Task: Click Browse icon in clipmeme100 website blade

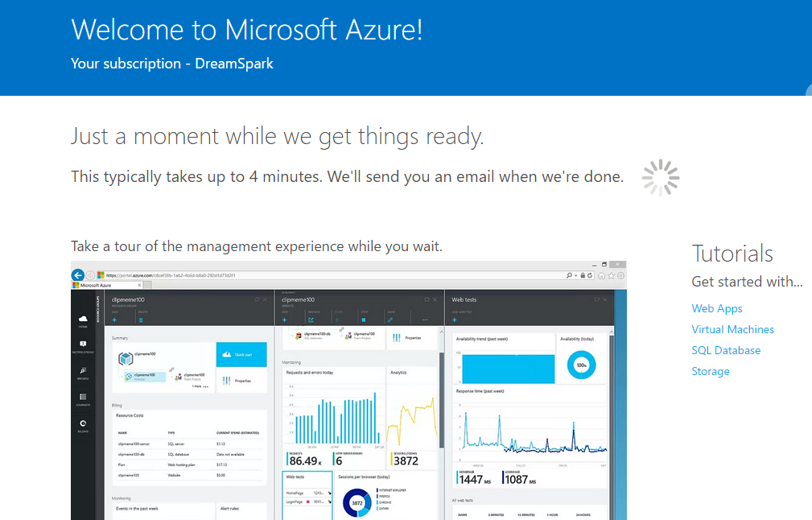Action: tap(311, 320)
